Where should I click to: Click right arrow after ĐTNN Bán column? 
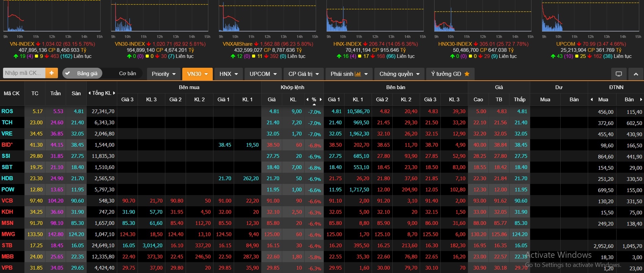(641, 100)
